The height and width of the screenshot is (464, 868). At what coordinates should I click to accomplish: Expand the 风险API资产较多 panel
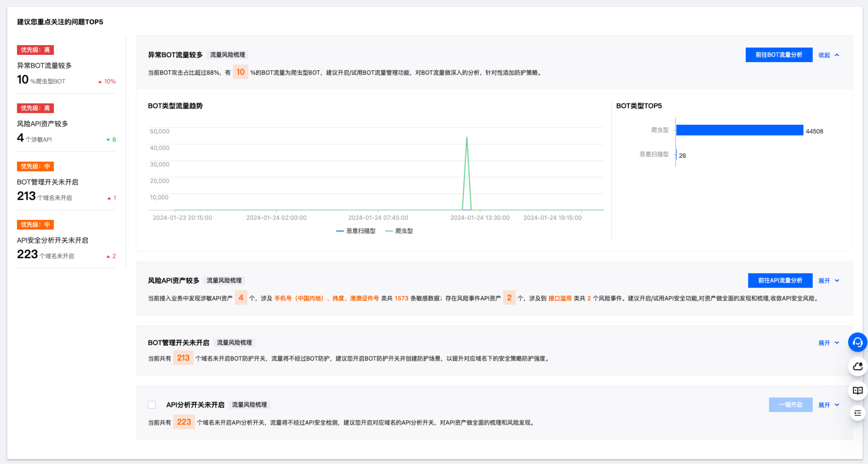829,281
